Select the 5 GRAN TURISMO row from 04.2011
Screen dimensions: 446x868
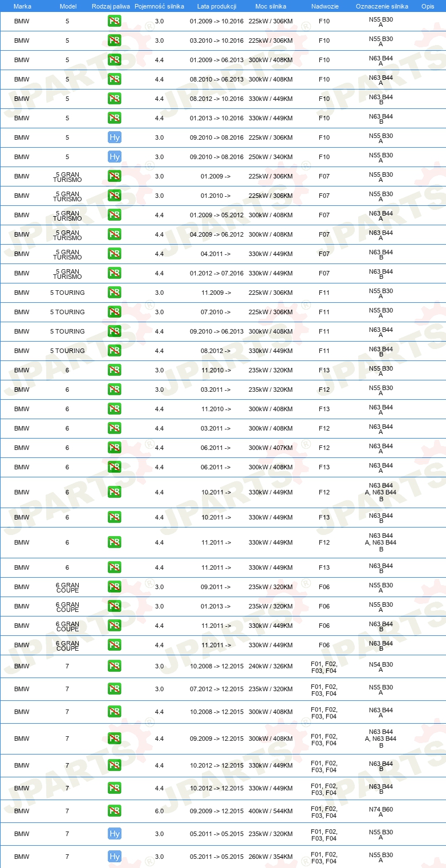coord(223,254)
